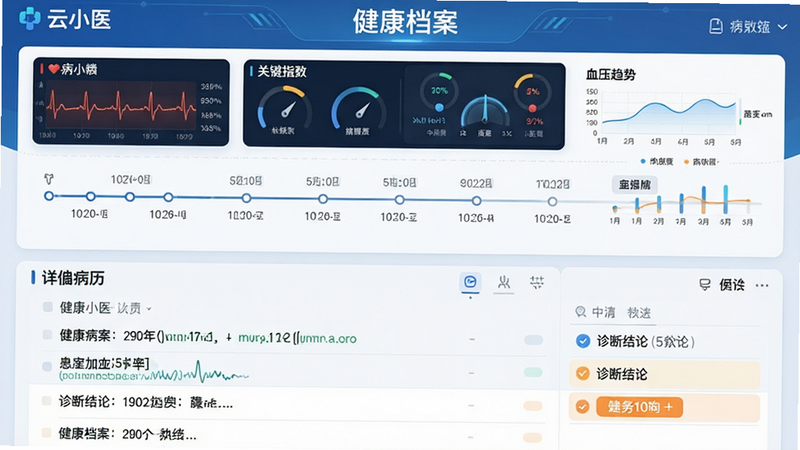Tick the checkbox beside 健康小医

tap(48, 307)
